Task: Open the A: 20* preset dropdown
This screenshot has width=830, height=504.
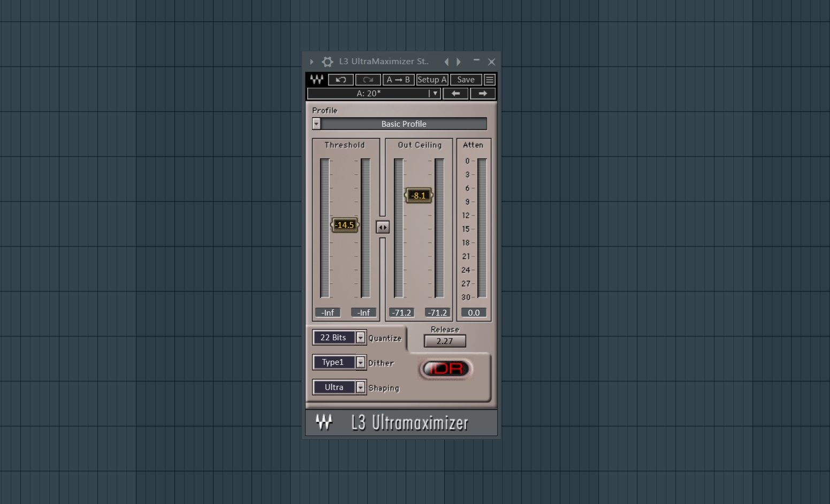Action: pyautogui.click(x=374, y=94)
